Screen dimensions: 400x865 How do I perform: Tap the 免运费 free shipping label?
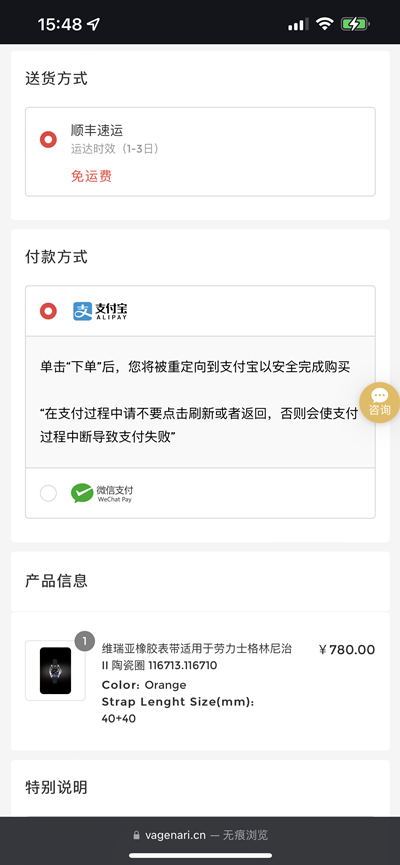tap(92, 177)
